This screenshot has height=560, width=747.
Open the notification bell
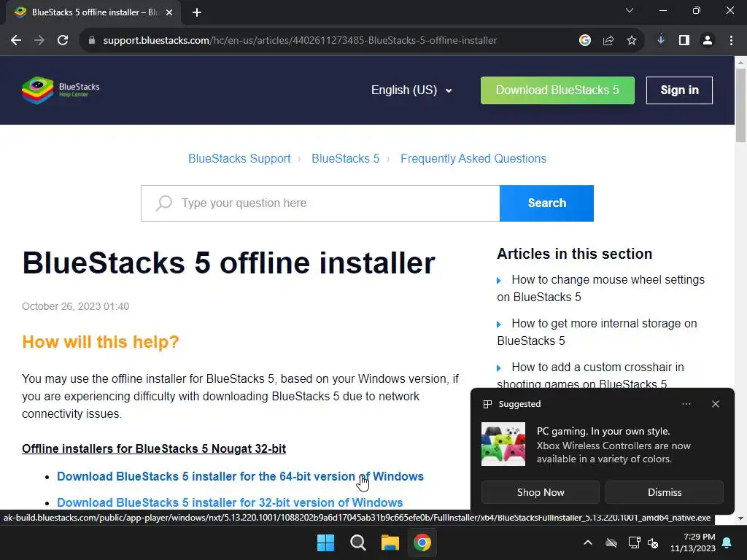[x=727, y=542]
